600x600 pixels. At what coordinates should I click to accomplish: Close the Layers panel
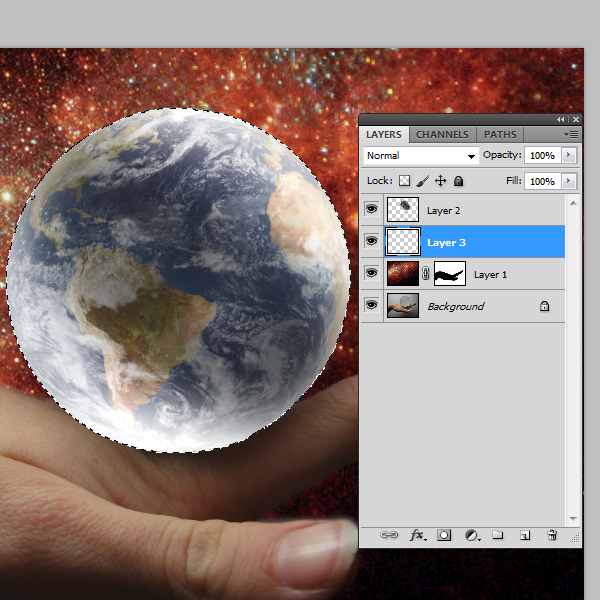[x=576, y=119]
